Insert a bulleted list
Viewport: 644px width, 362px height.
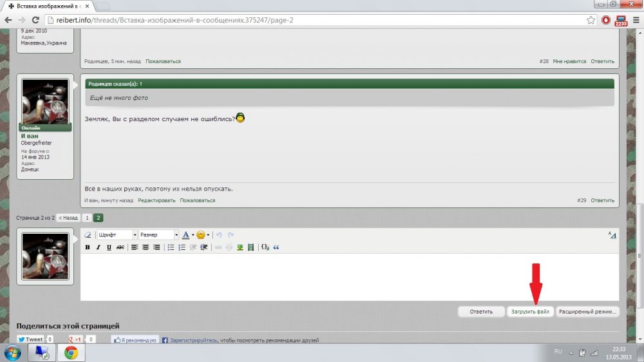coord(171,247)
